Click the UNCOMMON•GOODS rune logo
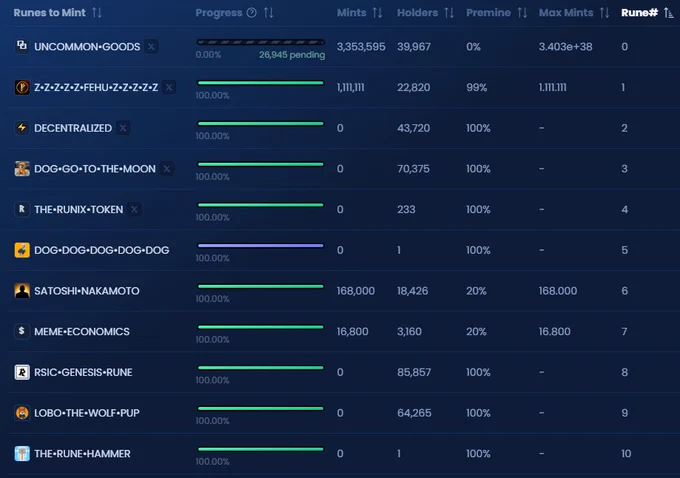This screenshot has width=680, height=478. pyautogui.click(x=22, y=45)
